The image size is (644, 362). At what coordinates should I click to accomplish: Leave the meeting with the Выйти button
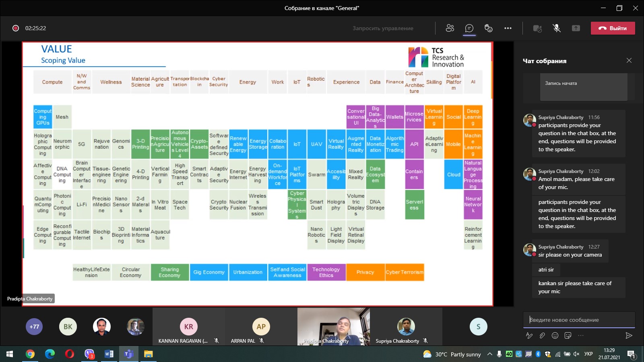(x=613, y=28)
